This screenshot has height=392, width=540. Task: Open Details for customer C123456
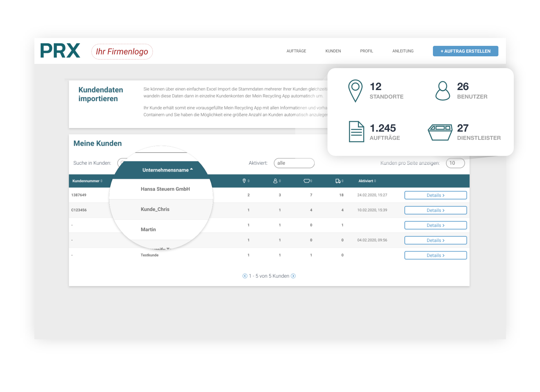436,210
